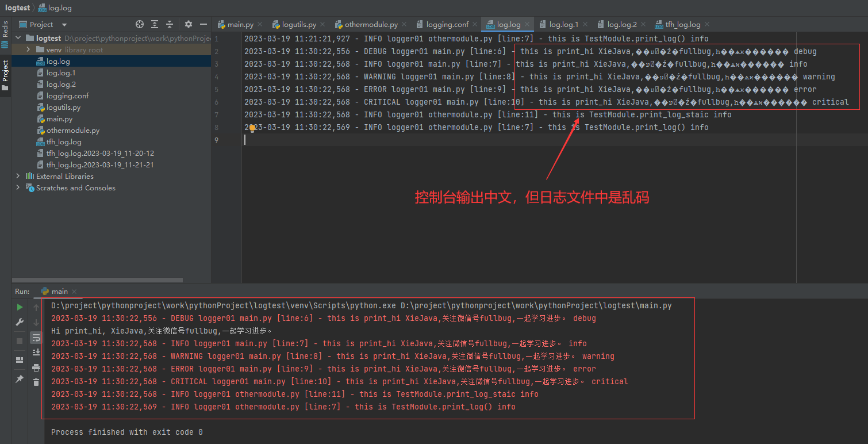
Task: Open the Project view dropdown
Action: coord(64,25)
